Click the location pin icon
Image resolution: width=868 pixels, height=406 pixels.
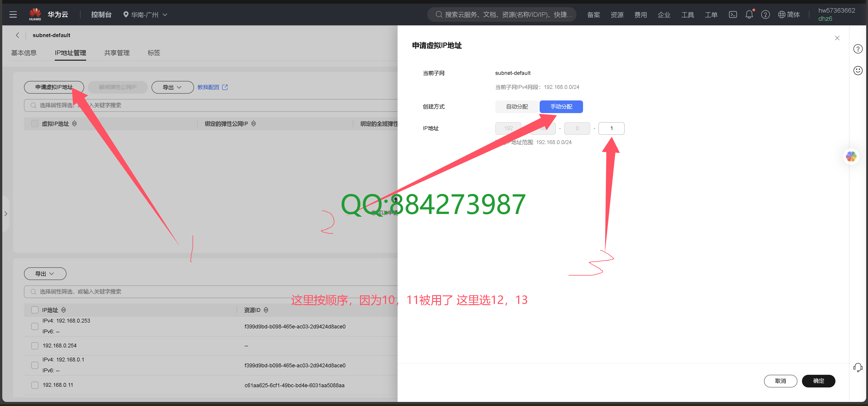(126, 14)
